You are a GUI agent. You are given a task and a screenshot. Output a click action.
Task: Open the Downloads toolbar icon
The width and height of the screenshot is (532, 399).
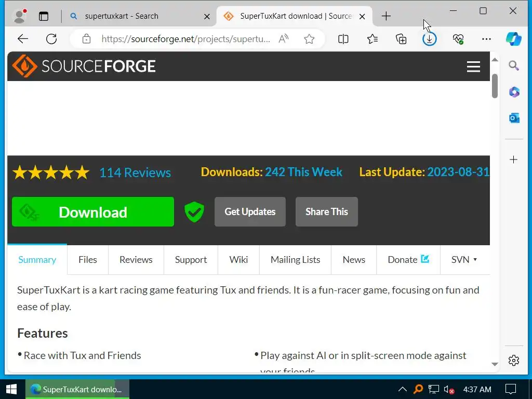[430, 39]
